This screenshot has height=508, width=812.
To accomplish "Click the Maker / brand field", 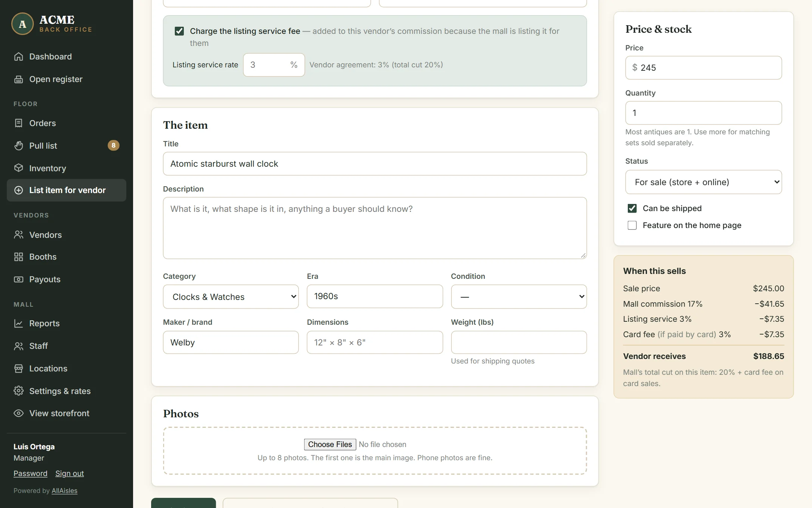I will pyautogui.click(x=231, y=342).
